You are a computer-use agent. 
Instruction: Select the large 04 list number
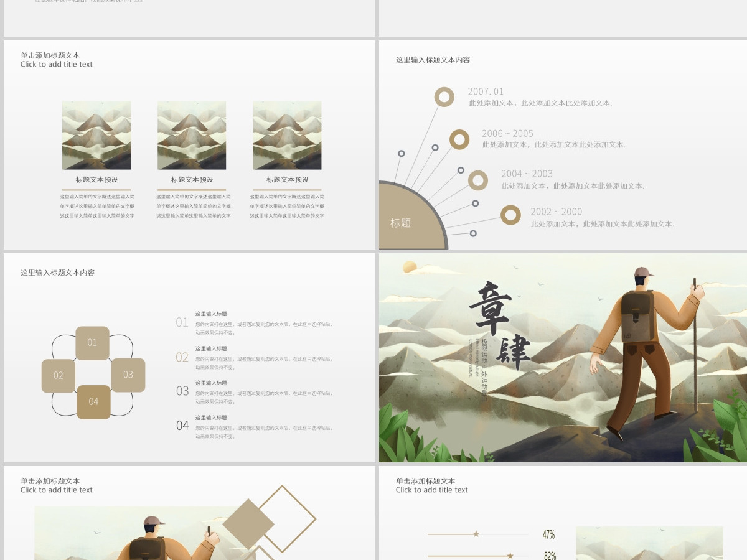(182, 426)
